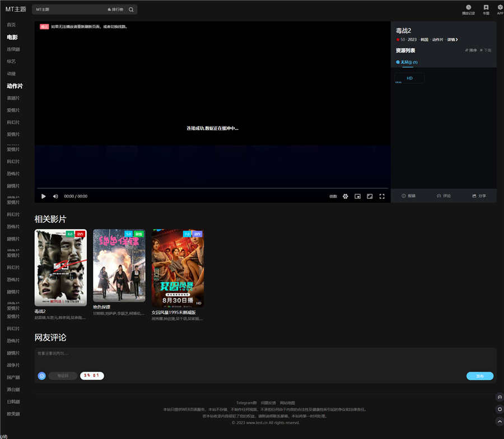Open 港台剧 in the sidebar
Image resolution: width=504 pixels, height=439 pixels.
coord(13,390)
